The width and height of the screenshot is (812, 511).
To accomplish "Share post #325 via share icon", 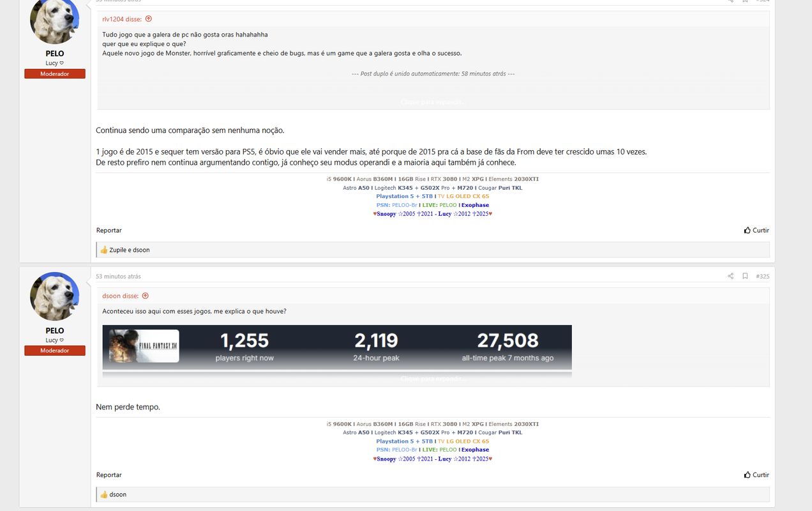I will 730,277.
